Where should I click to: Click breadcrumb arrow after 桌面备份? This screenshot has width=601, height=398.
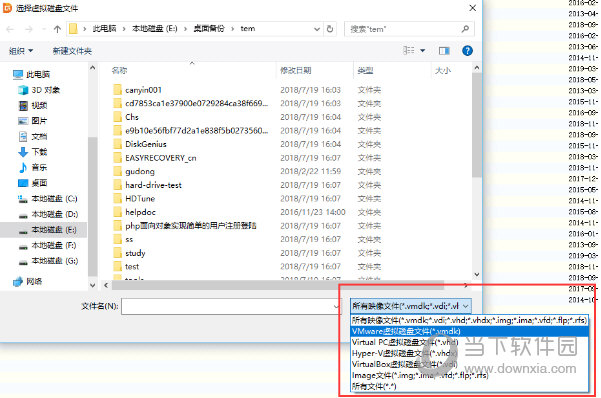click(x=232, y=29)
